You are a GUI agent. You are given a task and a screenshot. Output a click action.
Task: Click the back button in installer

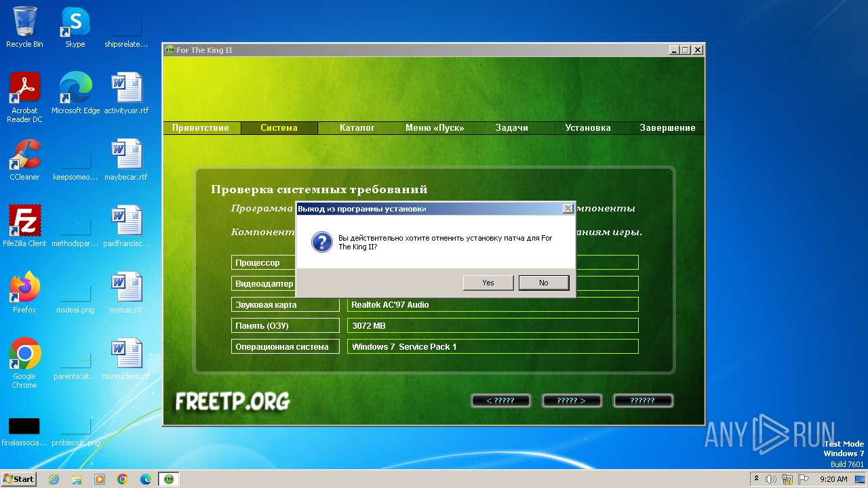pyautogui.click(x=500, y=401)
